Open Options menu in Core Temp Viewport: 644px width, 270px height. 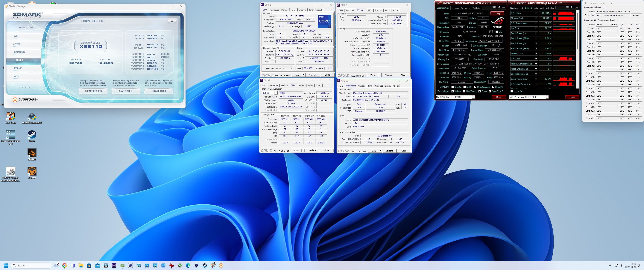[x=593, y=3]
